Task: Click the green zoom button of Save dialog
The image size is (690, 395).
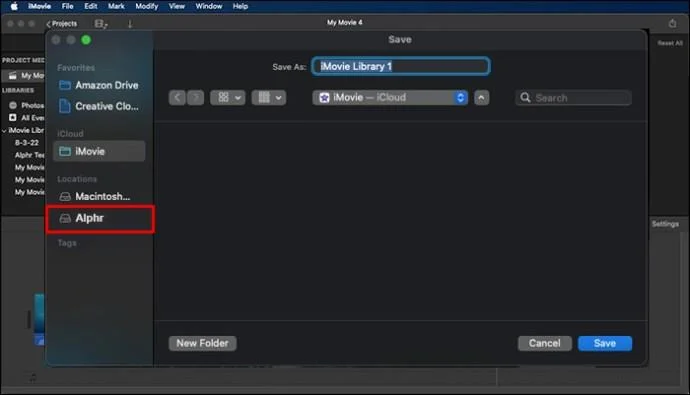Action: [86, 40]
